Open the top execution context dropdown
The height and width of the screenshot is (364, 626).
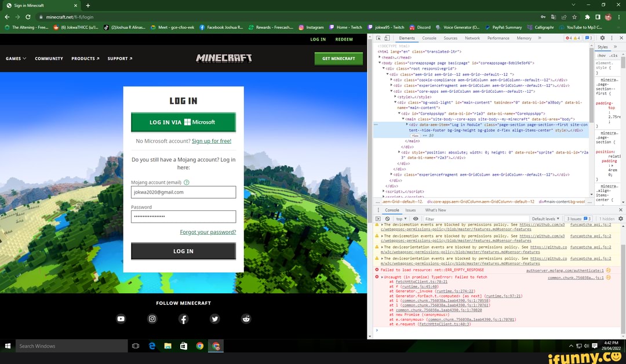click(400, 219)
